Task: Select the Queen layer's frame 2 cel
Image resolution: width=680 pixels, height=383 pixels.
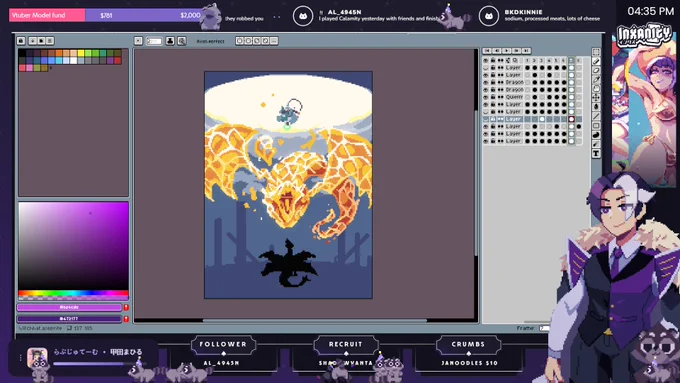Action: tap(534, 97)
